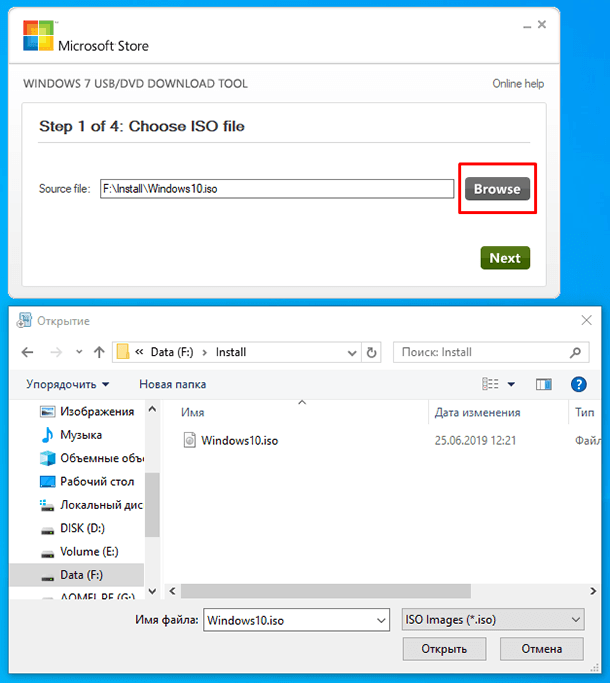
Task: Click the horizontal scroll right arrow
Action: pos(593,591)
